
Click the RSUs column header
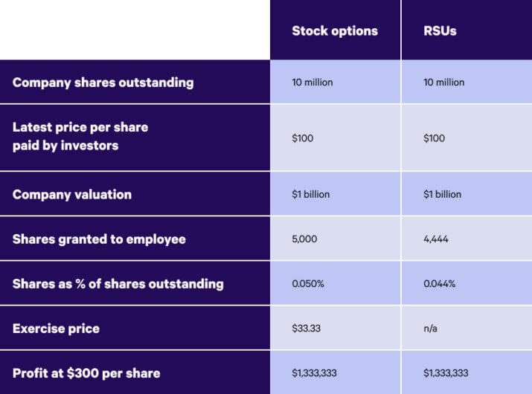439,31
